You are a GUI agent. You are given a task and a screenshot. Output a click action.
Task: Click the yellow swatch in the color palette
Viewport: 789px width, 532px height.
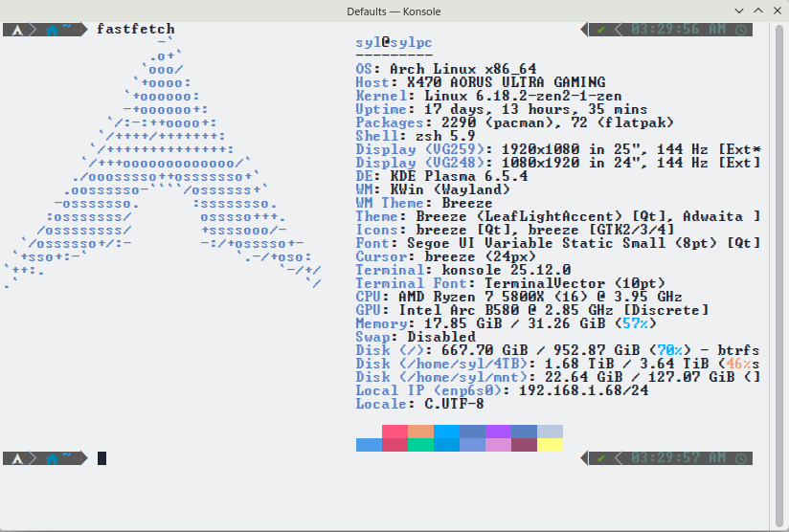(550, 445)
